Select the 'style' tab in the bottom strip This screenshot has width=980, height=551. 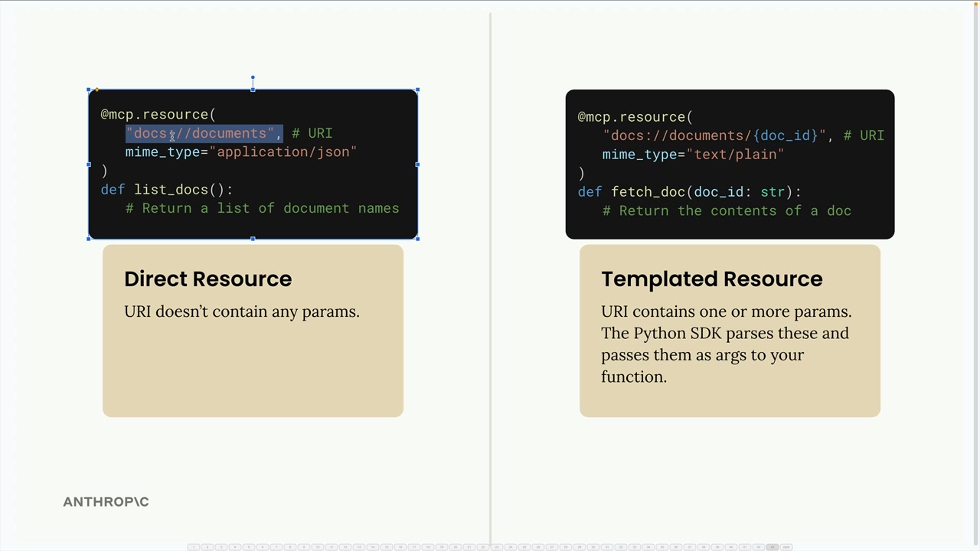tap(786, 547)
